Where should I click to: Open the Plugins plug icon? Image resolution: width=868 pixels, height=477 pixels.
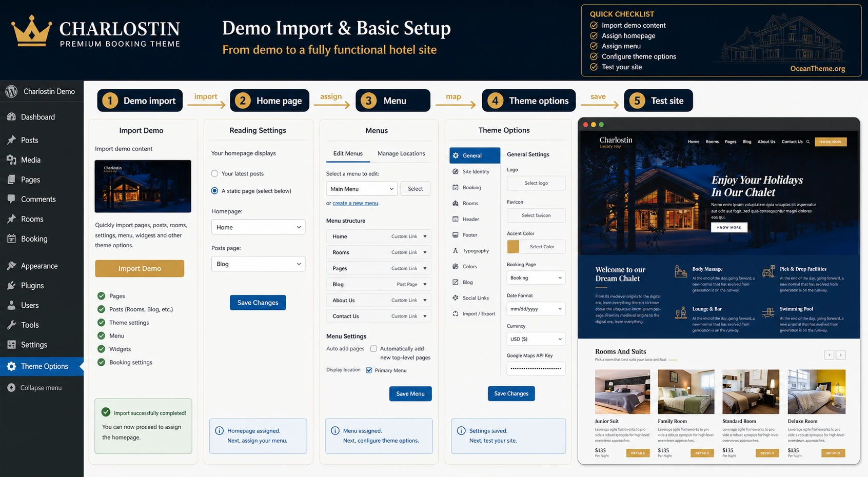click(x=11, y=286)
